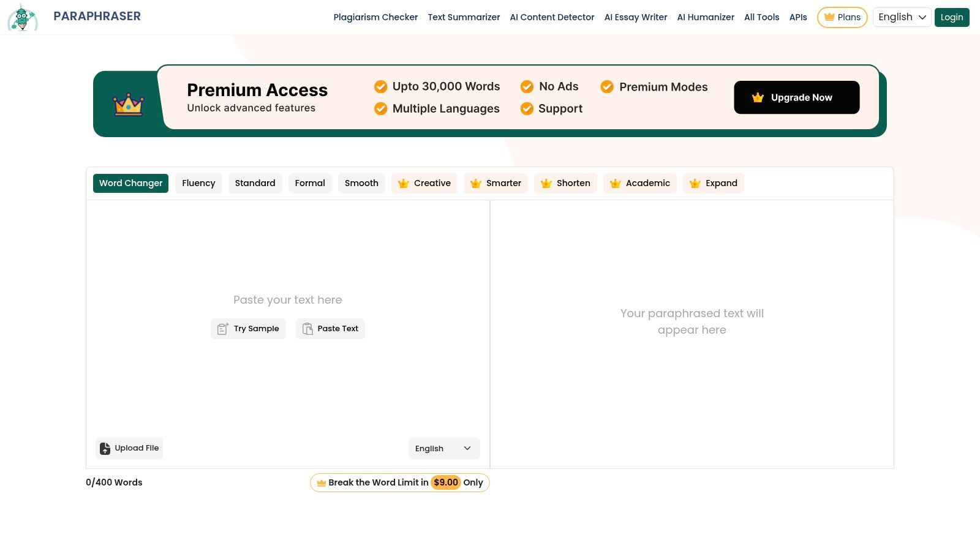Screen dimensions: 980x551
Task: Navigate to the AI Humanizer tab
Action: (x=706, y=17)
